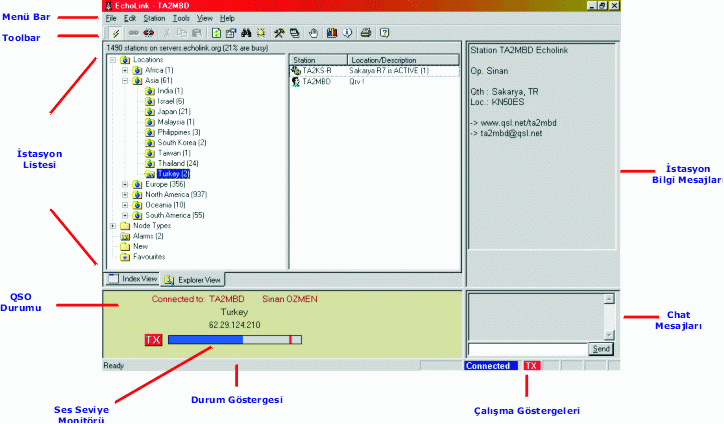Select Israel (6) in the tree
This screenshot has height=424, width=724.
coord(171,101)
